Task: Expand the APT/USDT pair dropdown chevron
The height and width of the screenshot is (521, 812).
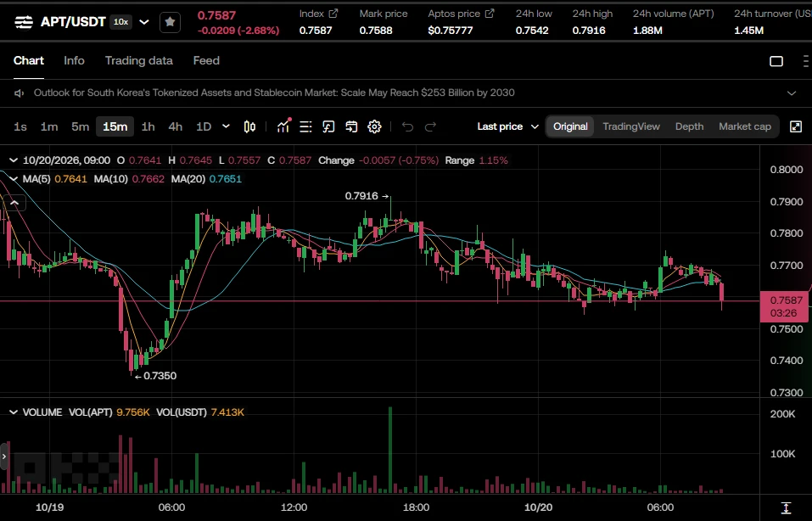Action: (144, 22)
